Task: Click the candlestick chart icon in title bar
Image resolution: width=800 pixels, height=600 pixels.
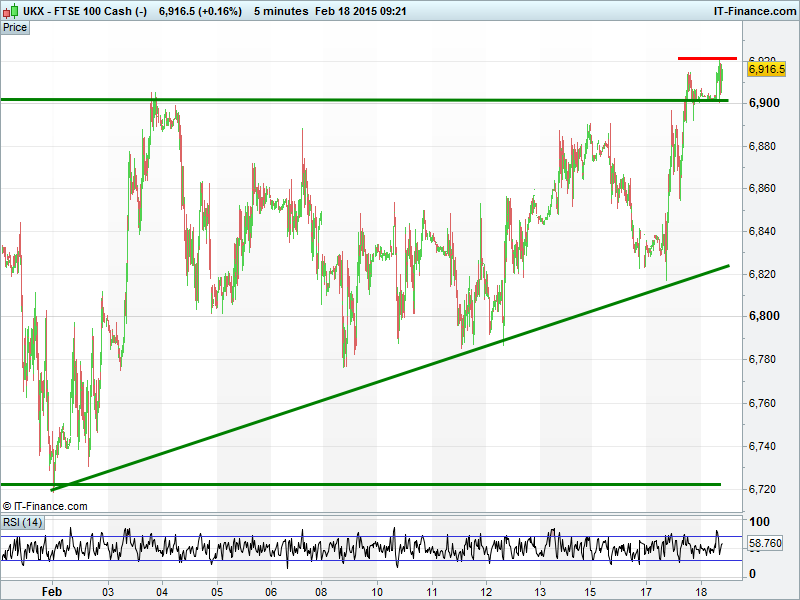Action: (11, 11)
